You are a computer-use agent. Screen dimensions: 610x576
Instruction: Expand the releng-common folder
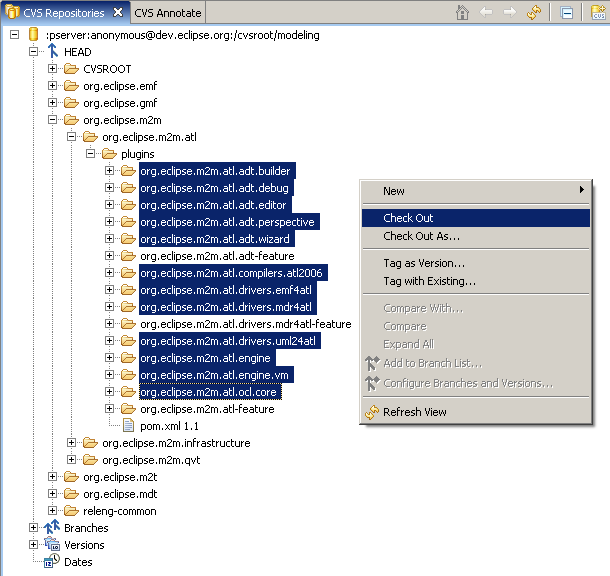pyautogui.click(x=52, y=510)
